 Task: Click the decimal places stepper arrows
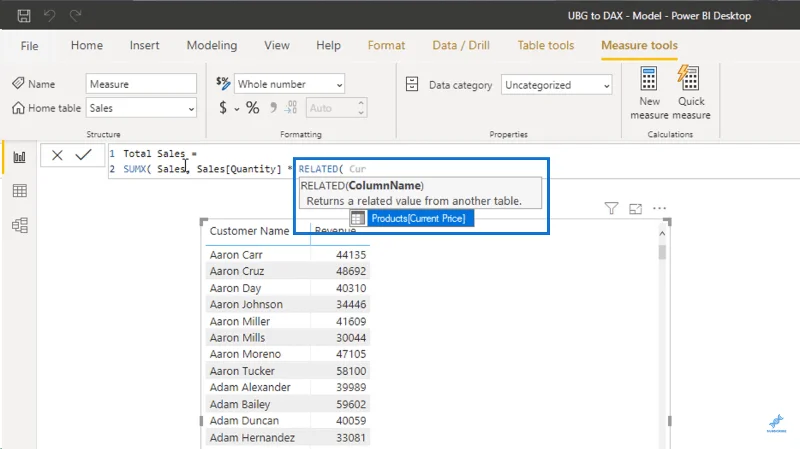tap(361, 108)
